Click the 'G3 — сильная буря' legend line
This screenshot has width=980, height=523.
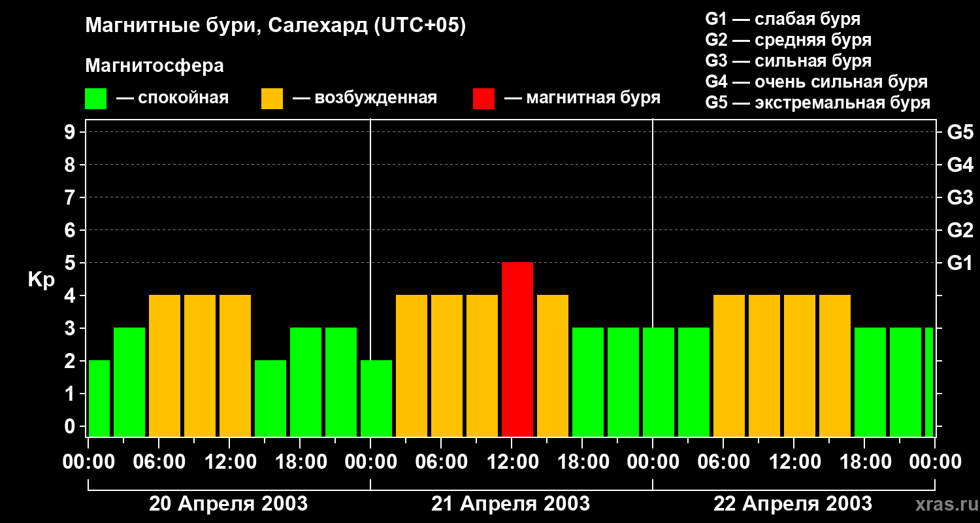click(788, 61)
